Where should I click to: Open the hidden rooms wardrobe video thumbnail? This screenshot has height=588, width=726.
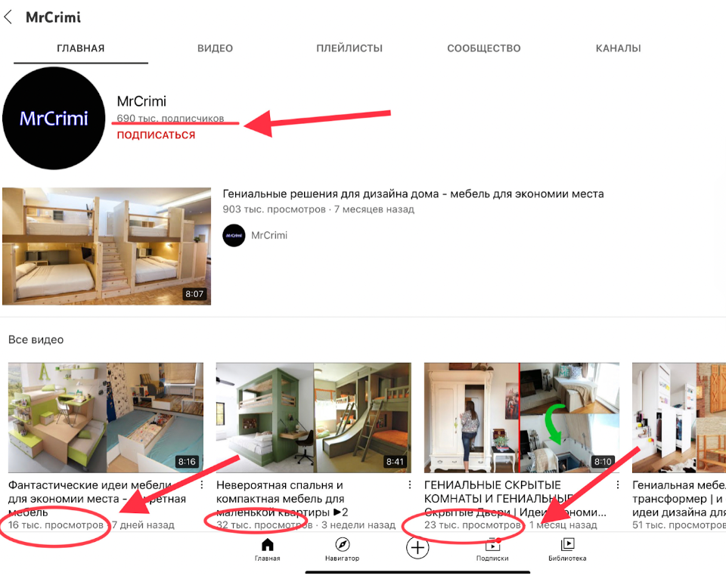point(522,417)
